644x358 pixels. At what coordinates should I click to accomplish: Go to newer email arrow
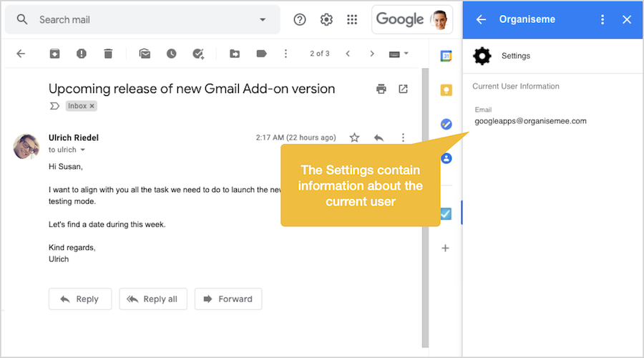(x=348, y=54)
